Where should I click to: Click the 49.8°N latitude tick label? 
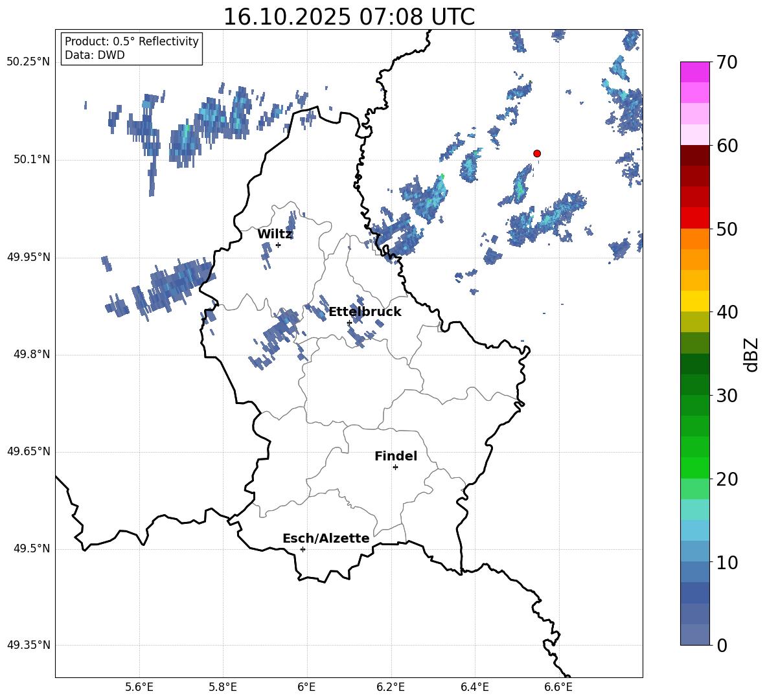(x=31, y=354)
